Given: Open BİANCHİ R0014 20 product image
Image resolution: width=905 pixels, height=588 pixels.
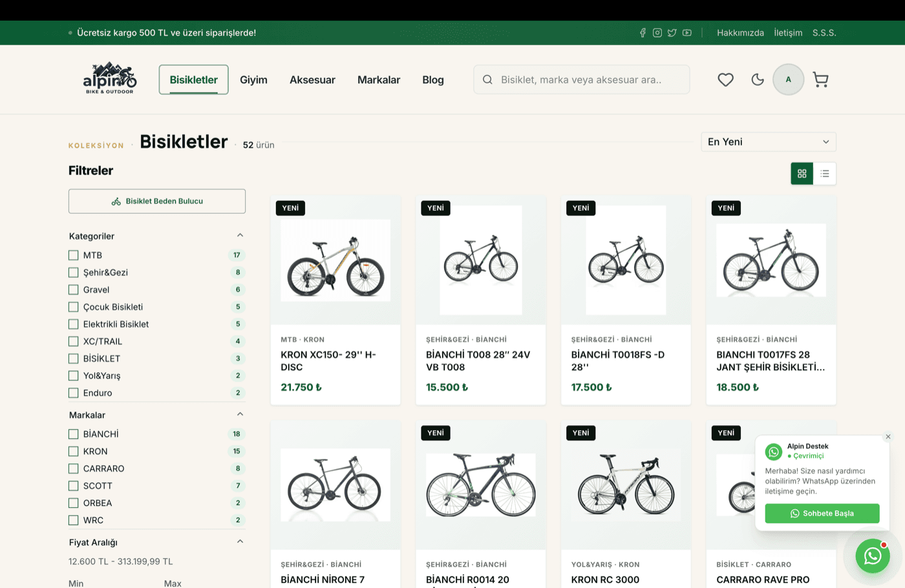Looking at the screenshot, I should [481, 485].
